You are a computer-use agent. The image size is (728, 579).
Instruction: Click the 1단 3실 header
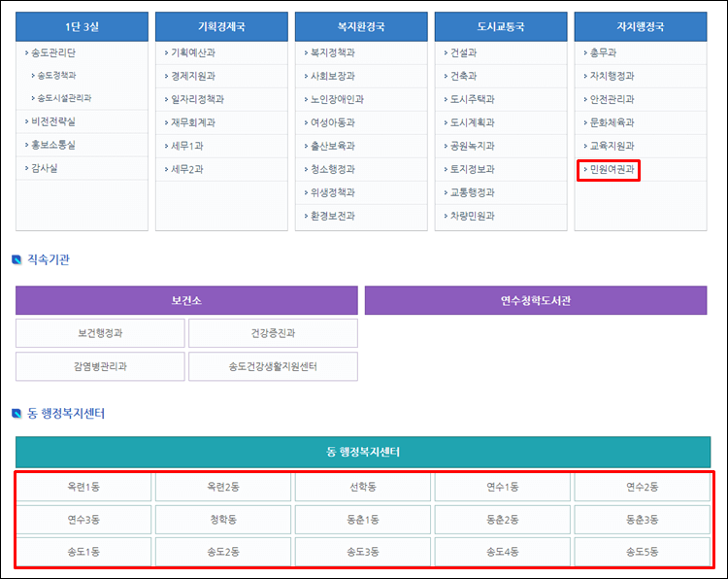click(x=82, y=26)
